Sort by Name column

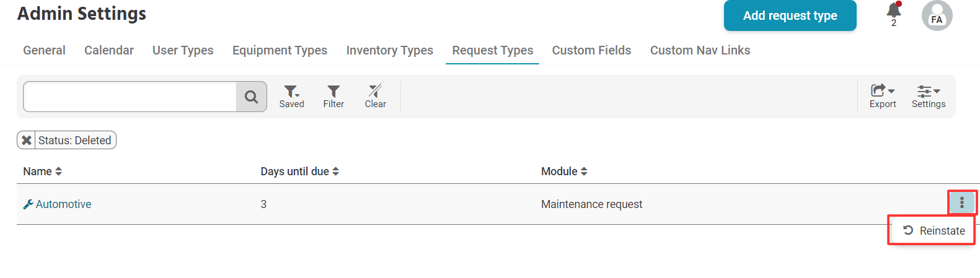43,172
